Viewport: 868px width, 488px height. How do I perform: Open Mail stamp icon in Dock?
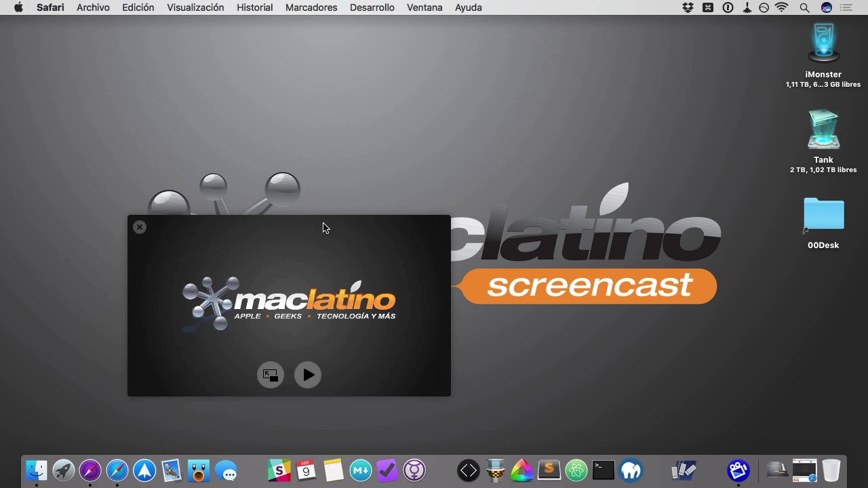(x=172, y=470)
